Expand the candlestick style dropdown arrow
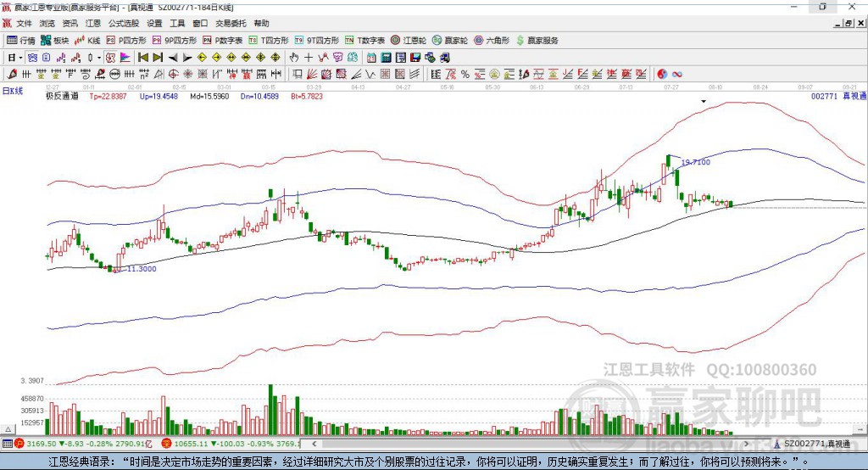 pos(98,58)
